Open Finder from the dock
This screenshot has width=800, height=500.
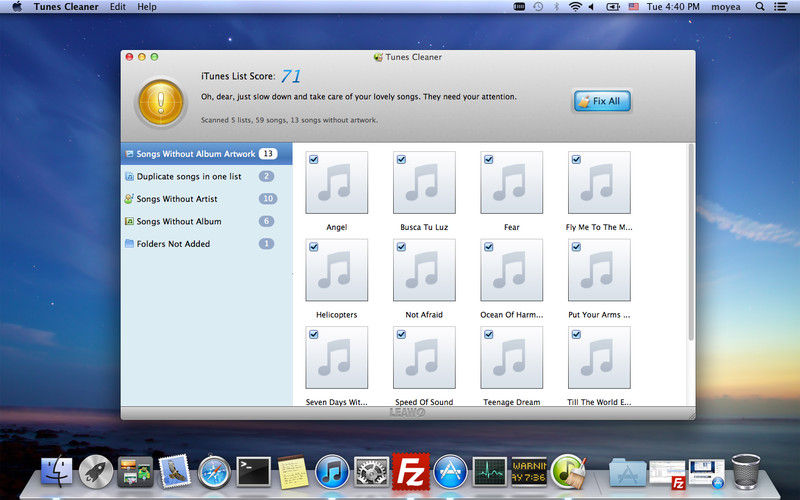coord(57,472)
